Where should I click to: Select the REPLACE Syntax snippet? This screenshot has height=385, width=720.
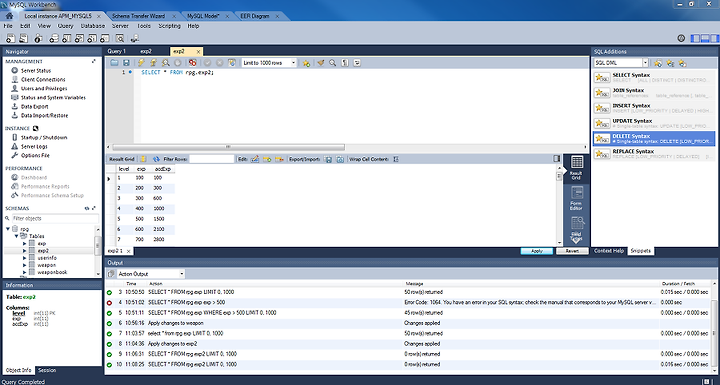pyautogui.click(x=654, y=153)
